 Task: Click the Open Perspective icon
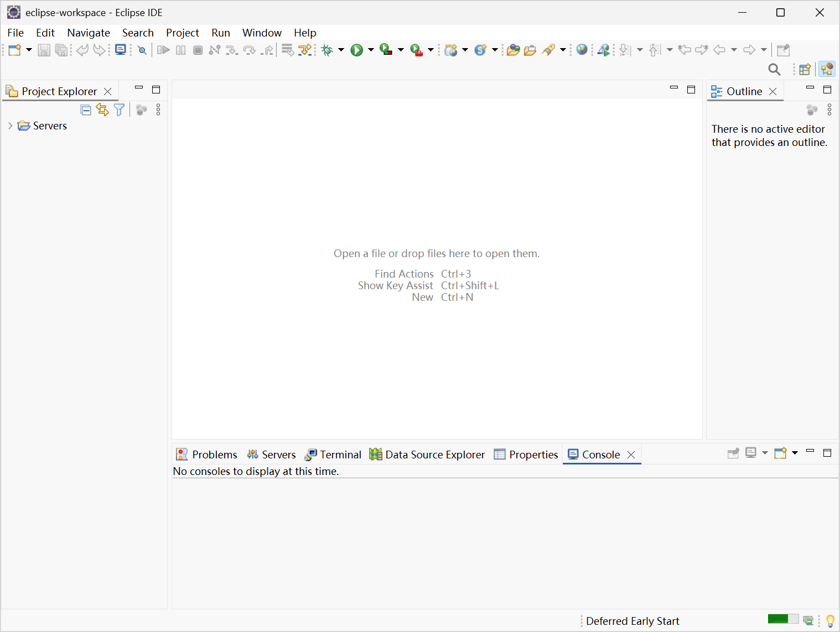[x=805, y=69]
